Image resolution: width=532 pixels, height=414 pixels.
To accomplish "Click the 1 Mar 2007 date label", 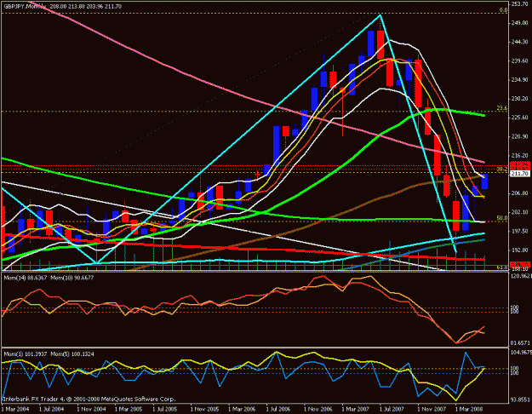I will tap(355, 409).
